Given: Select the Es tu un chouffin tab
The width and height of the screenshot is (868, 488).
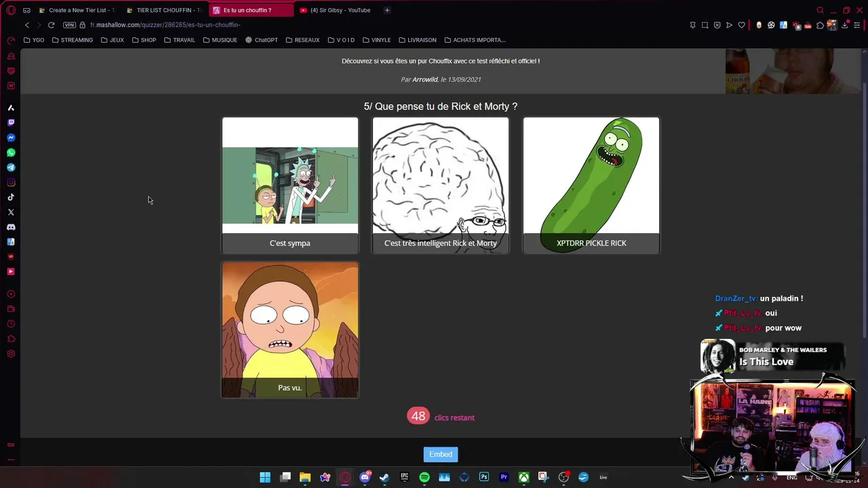Looking at the screenshot, I should pos(251,10).
